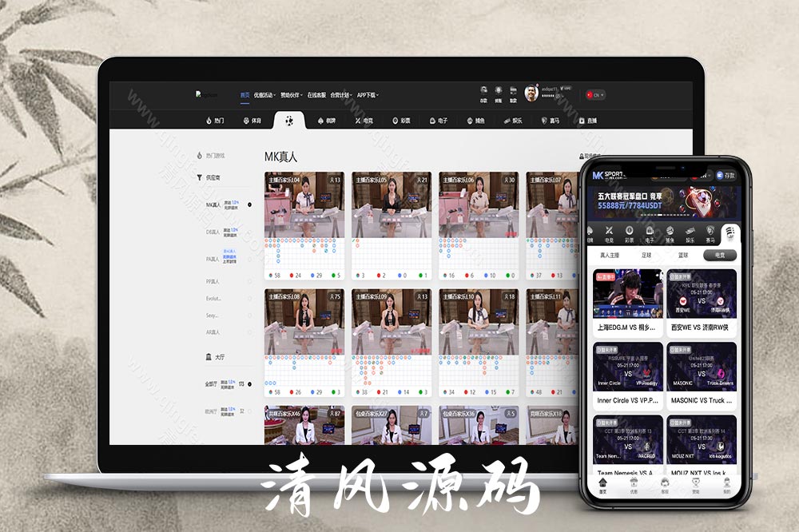Select the Sexy... provider radio button
This screenshot has width=799, height=532.
(x=249, y=316)
